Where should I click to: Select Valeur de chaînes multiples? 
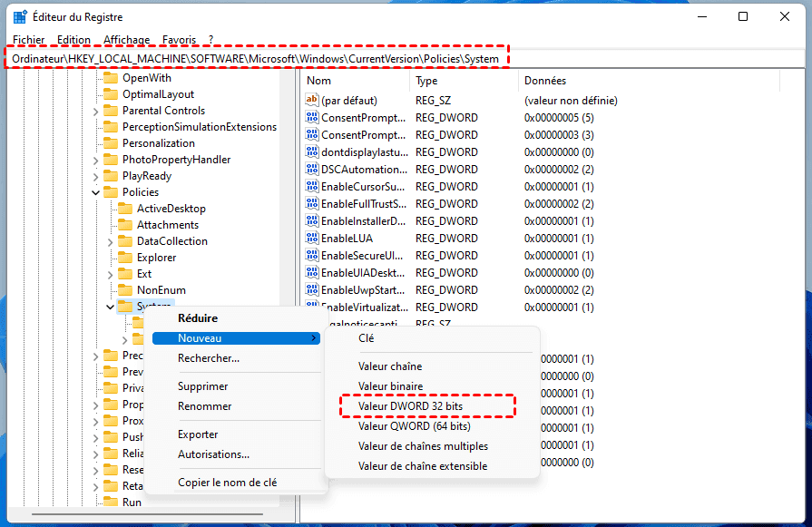click(433, 446)
